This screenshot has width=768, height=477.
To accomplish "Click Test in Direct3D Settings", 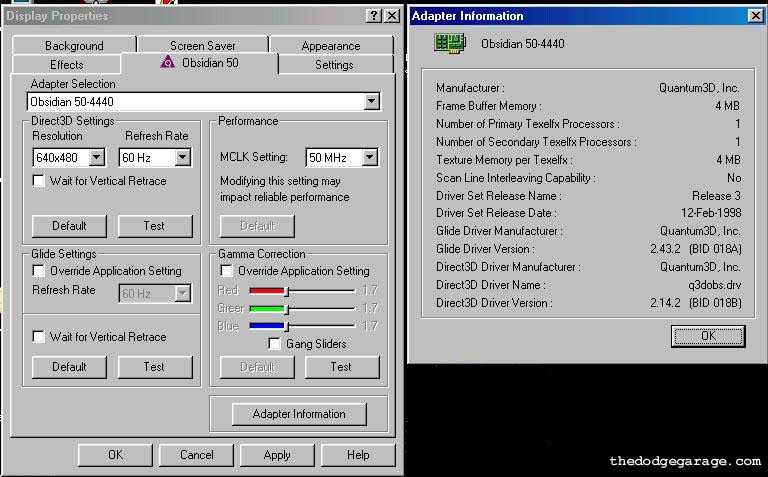I will click(x=155, y=226).
